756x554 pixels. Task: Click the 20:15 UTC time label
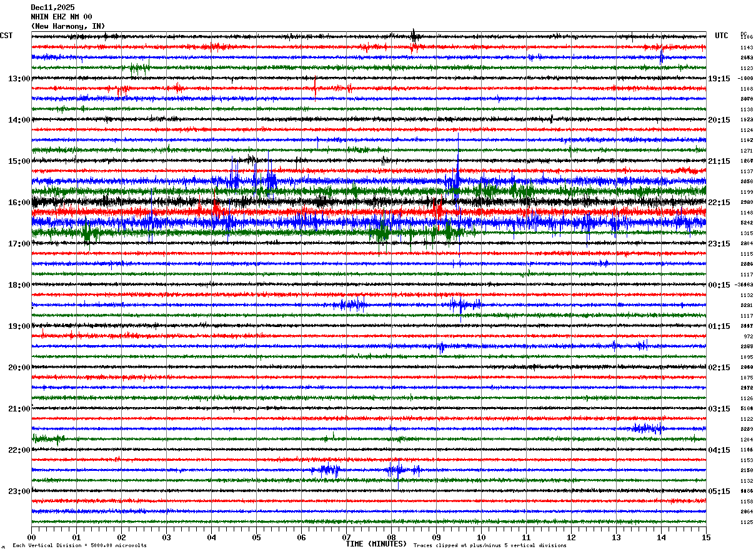click(719, 120)
